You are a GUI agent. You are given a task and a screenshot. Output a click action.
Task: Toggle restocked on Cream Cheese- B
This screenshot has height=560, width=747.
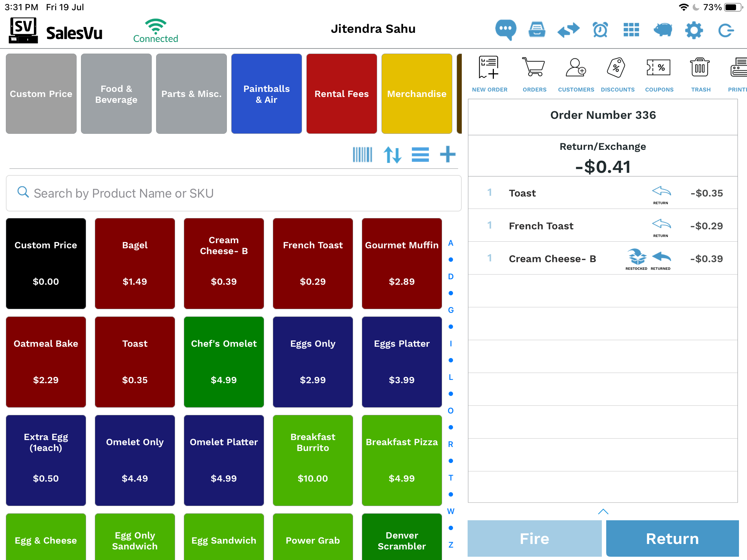636,259
